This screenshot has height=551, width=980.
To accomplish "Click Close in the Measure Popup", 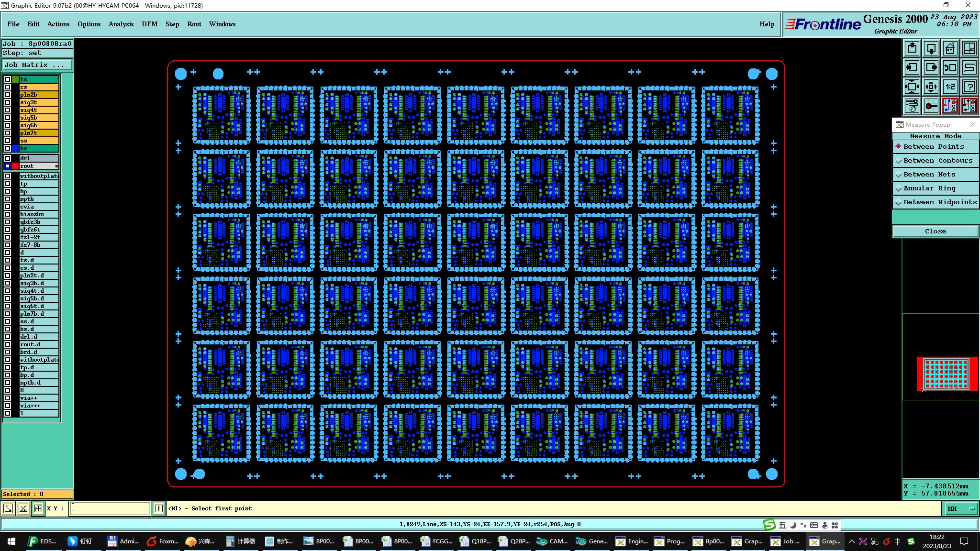I will (935, 231).
